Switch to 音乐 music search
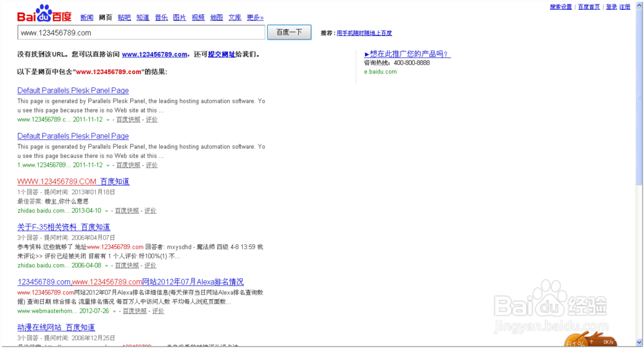The height and width of the screenshot is (348, 644). [161, 17]
